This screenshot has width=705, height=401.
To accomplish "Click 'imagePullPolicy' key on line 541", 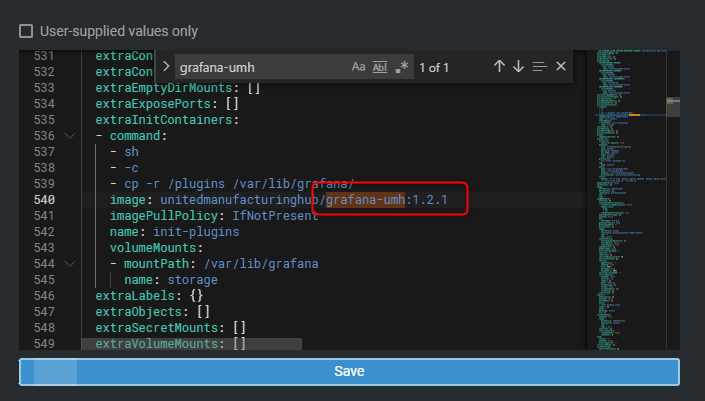I will 164,216.
